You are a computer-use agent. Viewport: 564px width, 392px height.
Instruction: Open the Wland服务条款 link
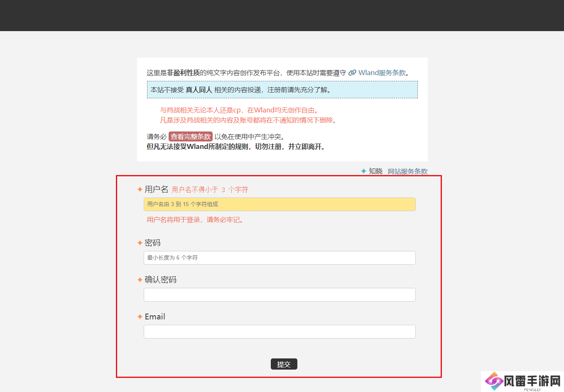coord(382,73)
